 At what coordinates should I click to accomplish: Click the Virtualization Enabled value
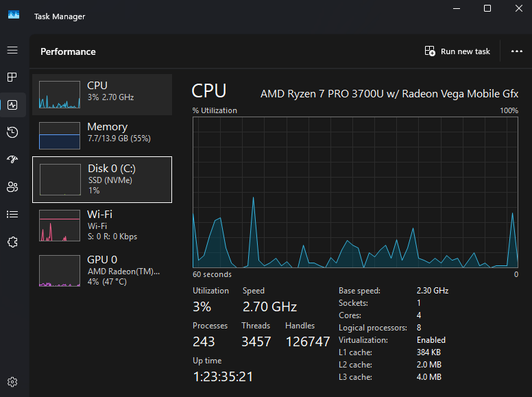pos(431,340)
